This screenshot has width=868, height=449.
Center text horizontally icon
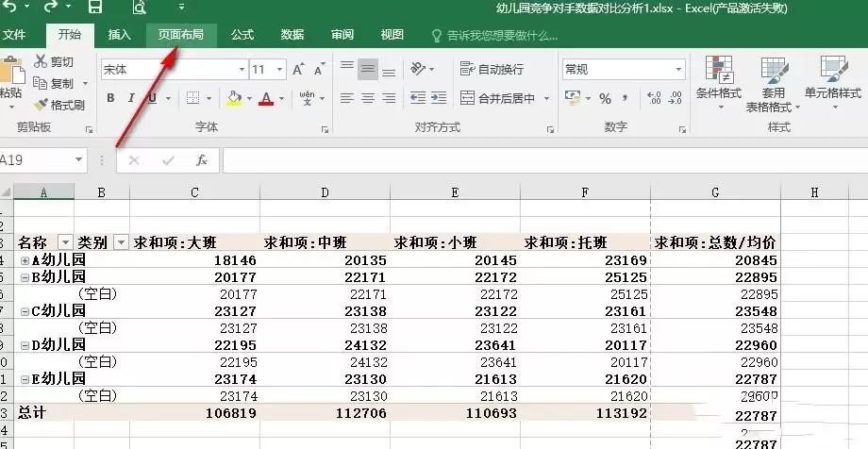[x=368, y=98]
